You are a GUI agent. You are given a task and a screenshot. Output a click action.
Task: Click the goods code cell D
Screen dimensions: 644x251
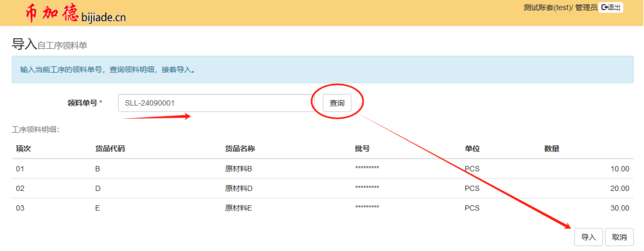97,188
